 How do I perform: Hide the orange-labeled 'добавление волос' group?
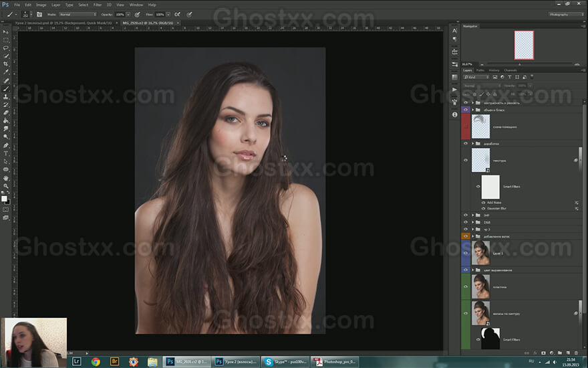[466, 237]
